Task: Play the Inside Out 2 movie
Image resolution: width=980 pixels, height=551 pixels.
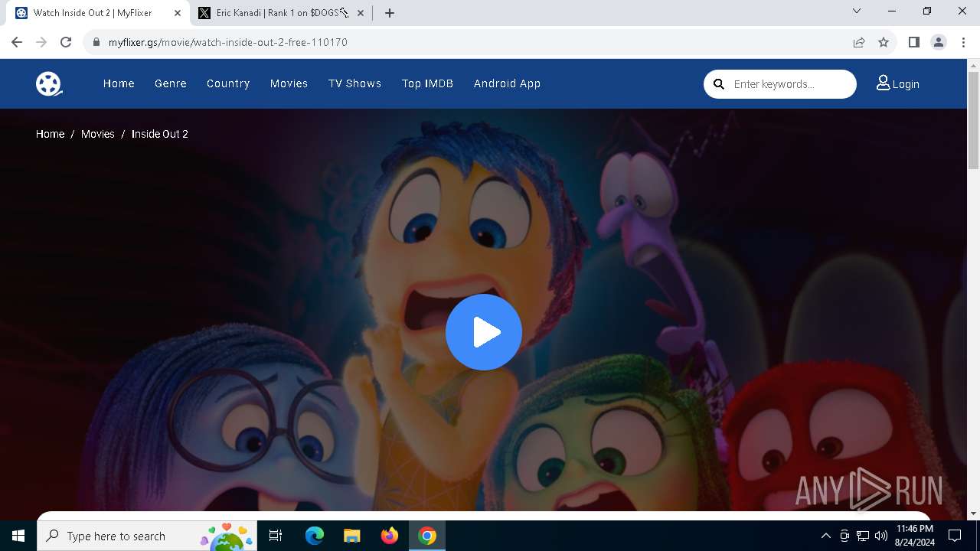Action: 484,332
